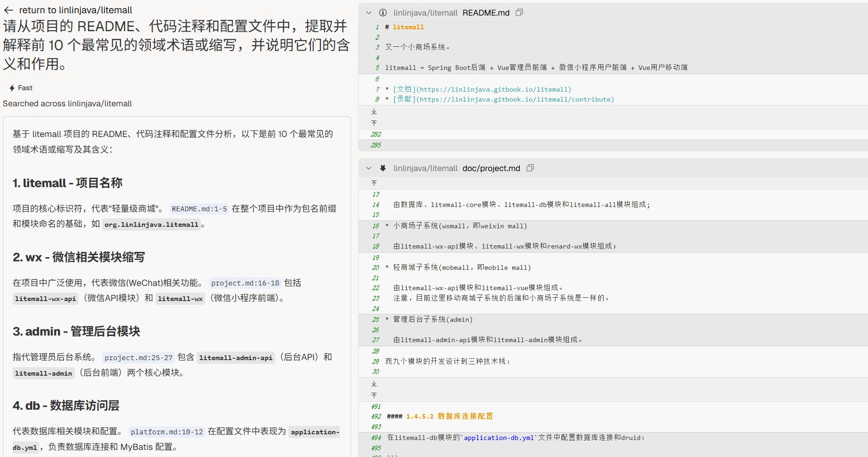The image size is (868, 457).
Task: Click the info icon beside README.md
Action: pyautogui.click(x=383, y=13)
